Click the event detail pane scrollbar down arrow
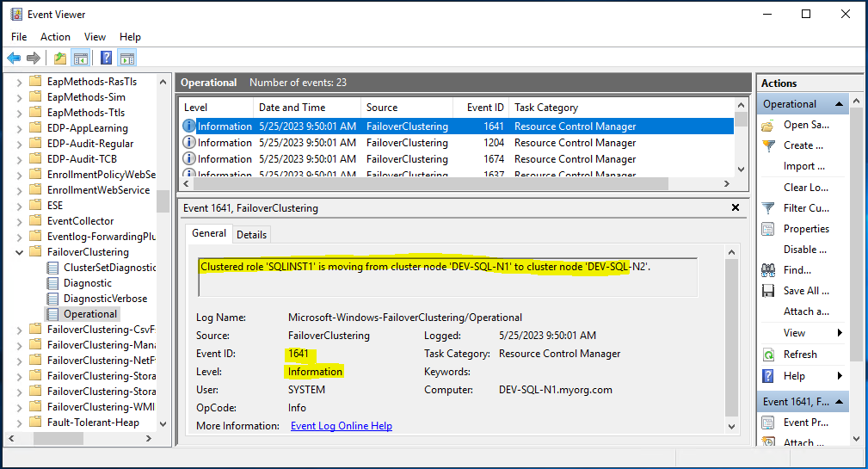Image resolution: width=868 pixels, height=469 pixels. (x=731, y=426)
